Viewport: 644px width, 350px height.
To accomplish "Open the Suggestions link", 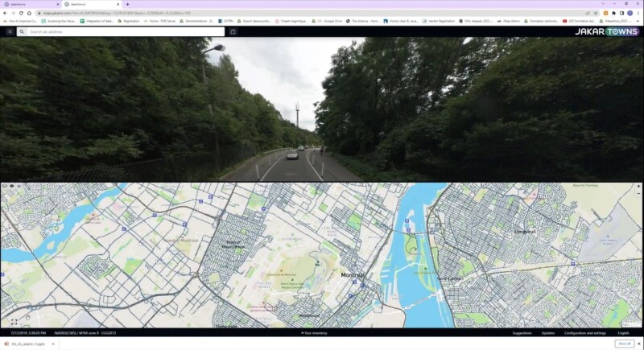I will tap(522, 332).
